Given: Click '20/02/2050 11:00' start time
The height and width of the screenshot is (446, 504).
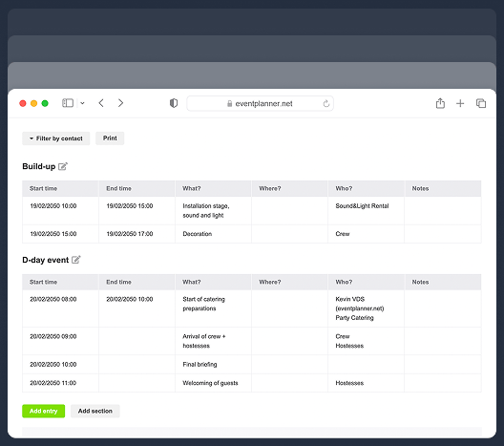Looking at the screenshot, I should click(53, 383).
